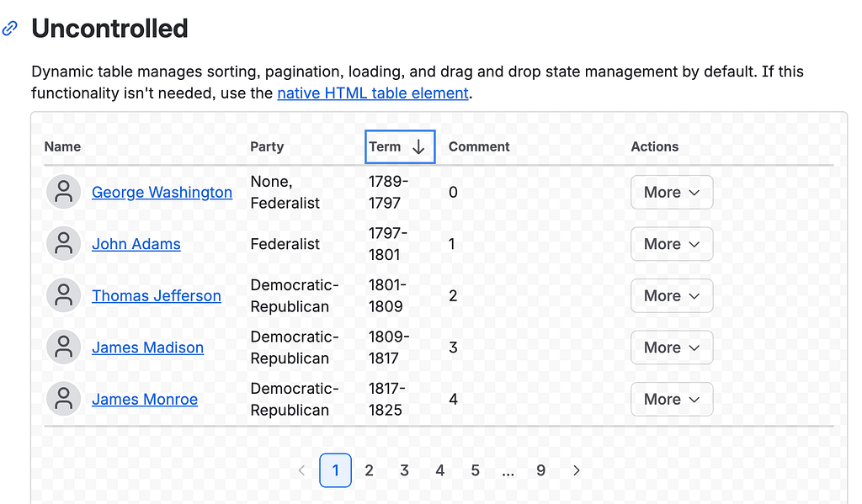Screen dimensions: 862x504
Task: Expand More actions for James Madison
Action: 672,347
